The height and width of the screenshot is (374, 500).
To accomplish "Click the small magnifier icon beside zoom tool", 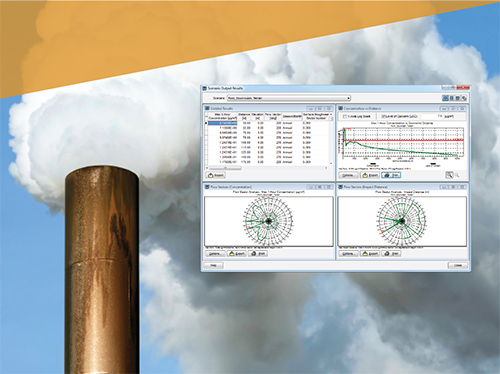I will (x=457, y=175).
